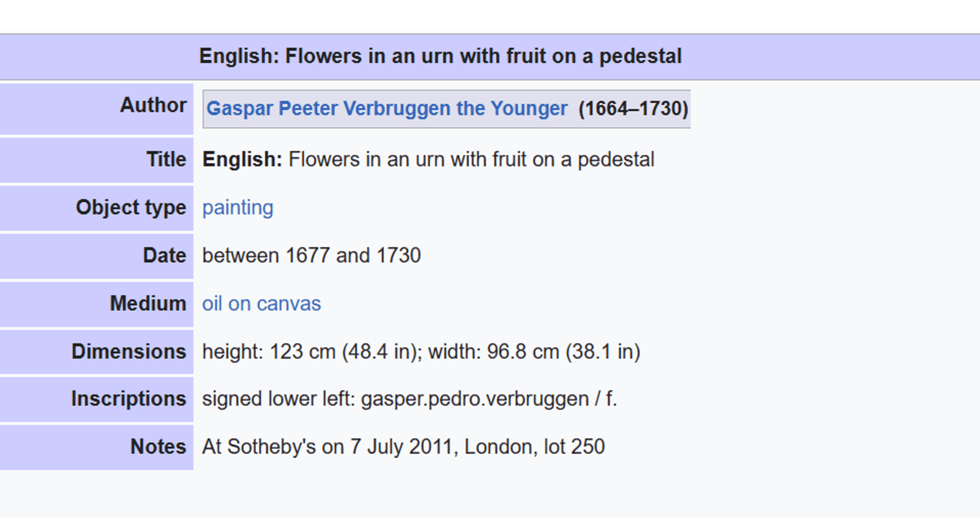Click the bold English: prefix in Title row

click(242, 160)
